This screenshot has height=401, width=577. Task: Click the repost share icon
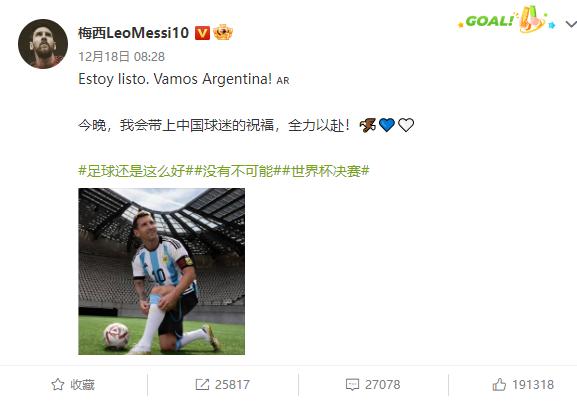coord(202,385)
